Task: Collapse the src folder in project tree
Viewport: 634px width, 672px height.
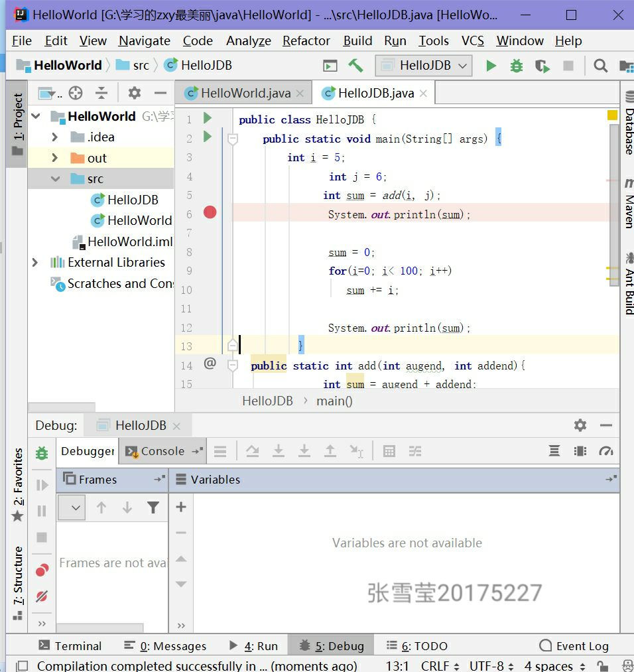Action: pos(55,179)
